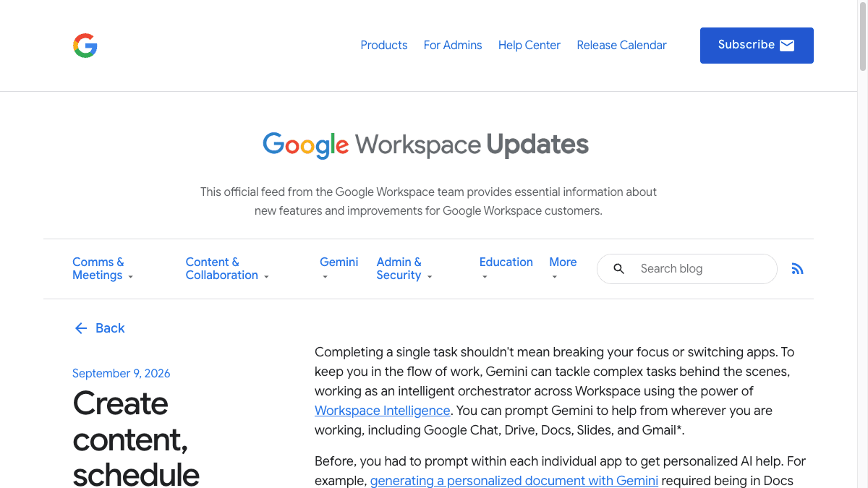Open the For Admins link
Viewport: 868px width, 488px height.
tap(453, 45)
